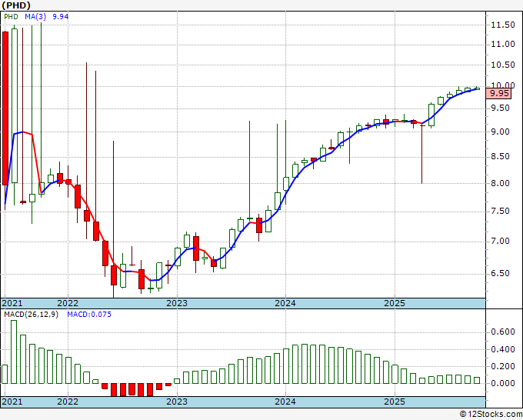Click 2022 on the price chart timeline
Image resolution: width=523 pixels, height=420 pixels.
68,303
